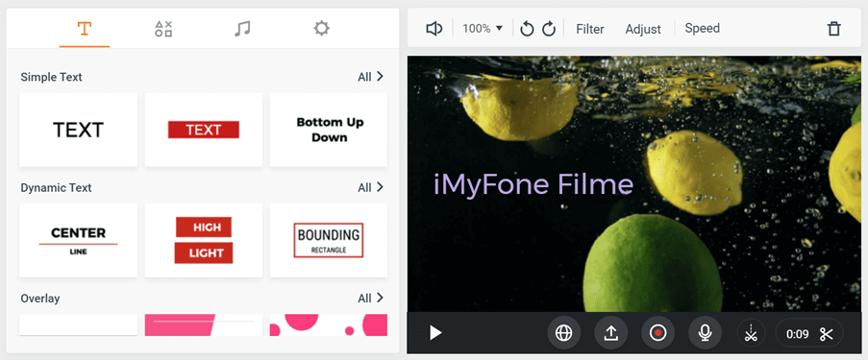
Task: Click the Overlay section heading
Action: [39, 298]
